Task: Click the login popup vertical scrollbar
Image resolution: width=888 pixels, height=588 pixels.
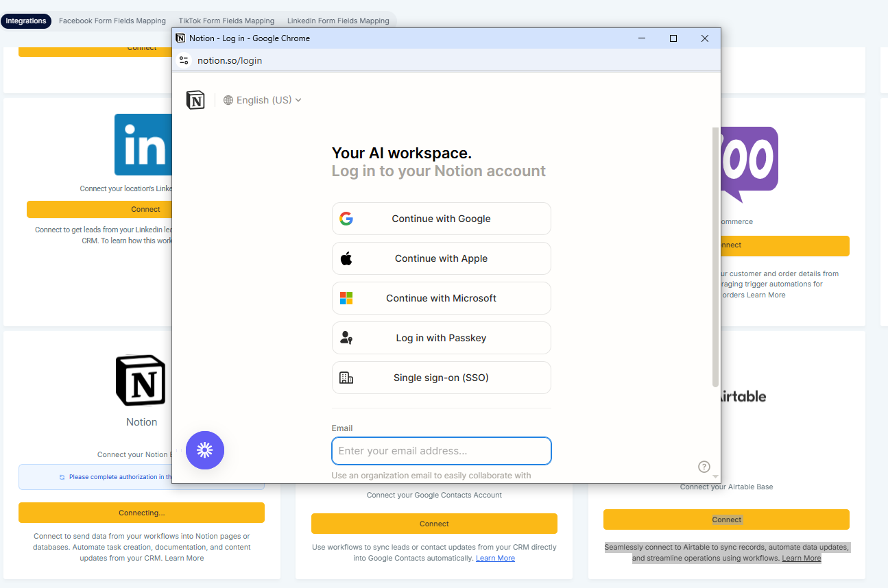Action: 715,257
